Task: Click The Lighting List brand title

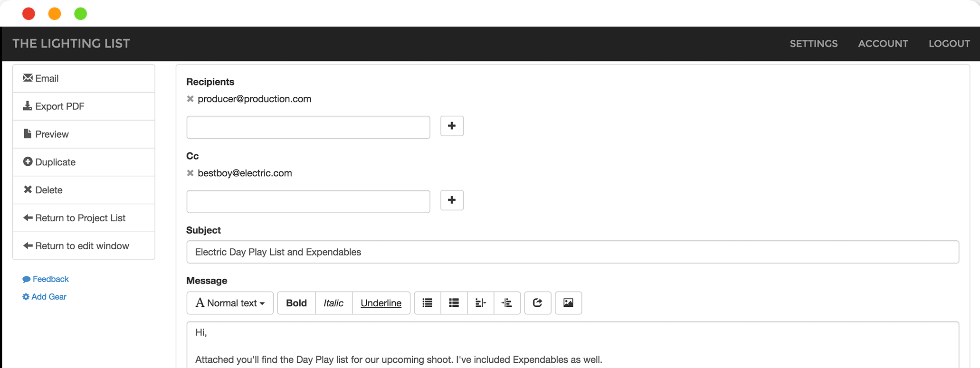Action: tap(71, 44)
